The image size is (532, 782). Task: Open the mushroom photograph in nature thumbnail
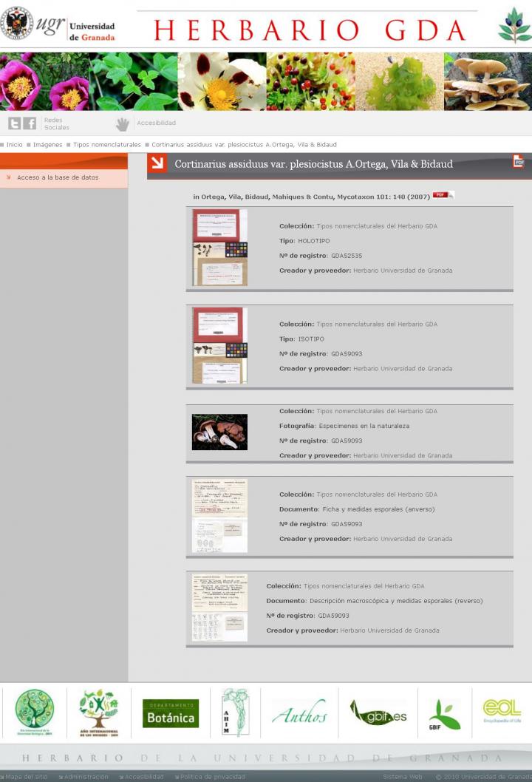click(x=219, y=432)
